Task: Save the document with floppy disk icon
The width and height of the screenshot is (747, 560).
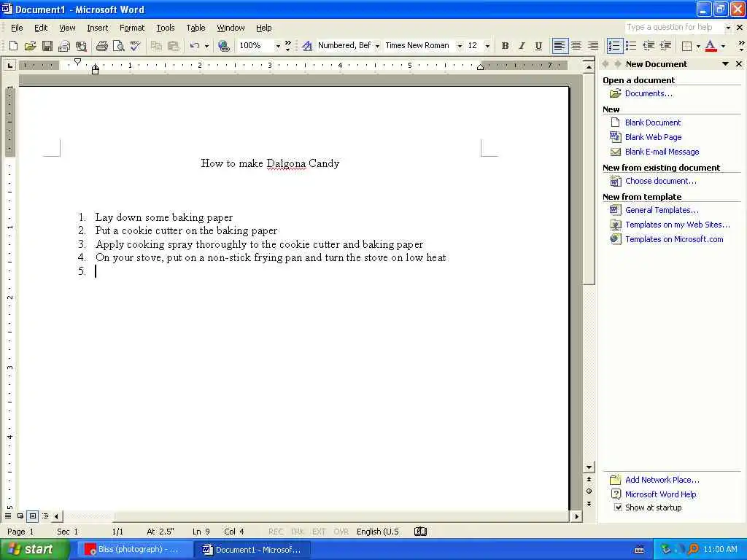Action: (47, 46)
